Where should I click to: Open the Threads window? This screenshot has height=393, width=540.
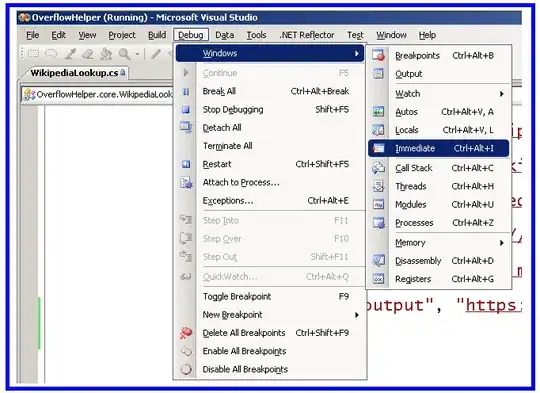[438, 186]
